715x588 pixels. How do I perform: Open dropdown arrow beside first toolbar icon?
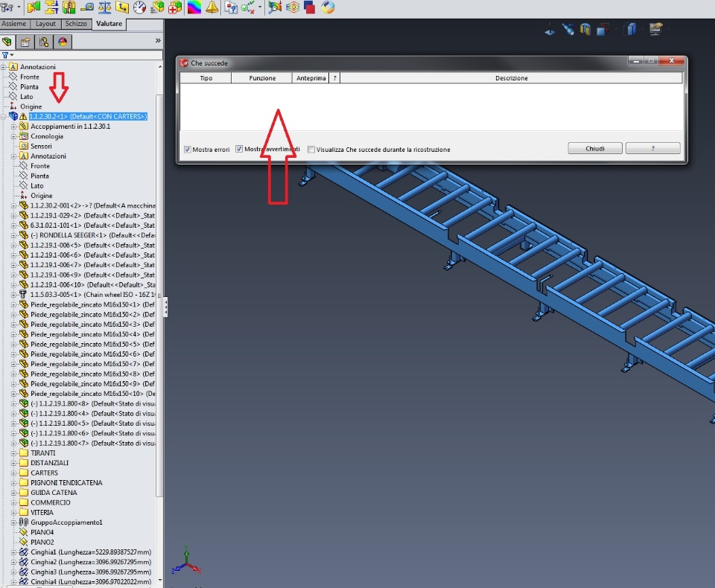(19, 7)
